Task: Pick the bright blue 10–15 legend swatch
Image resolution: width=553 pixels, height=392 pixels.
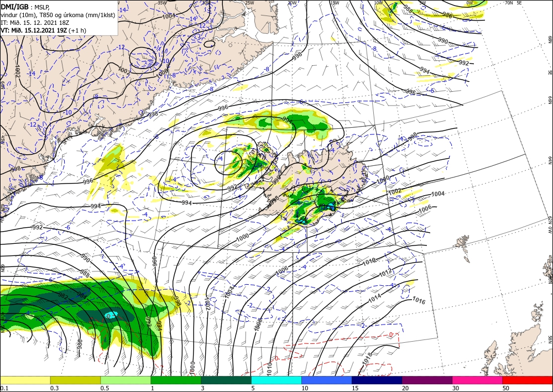Action: point(327,380)
